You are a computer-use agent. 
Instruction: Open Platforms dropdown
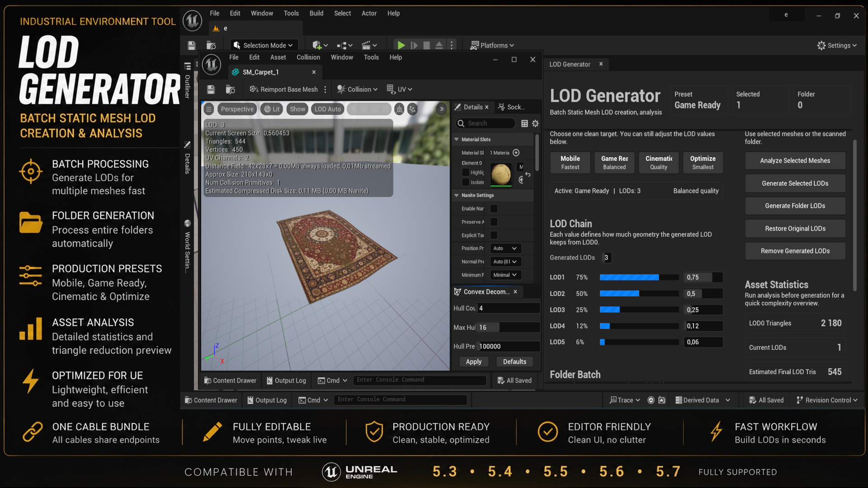point(492,45)
